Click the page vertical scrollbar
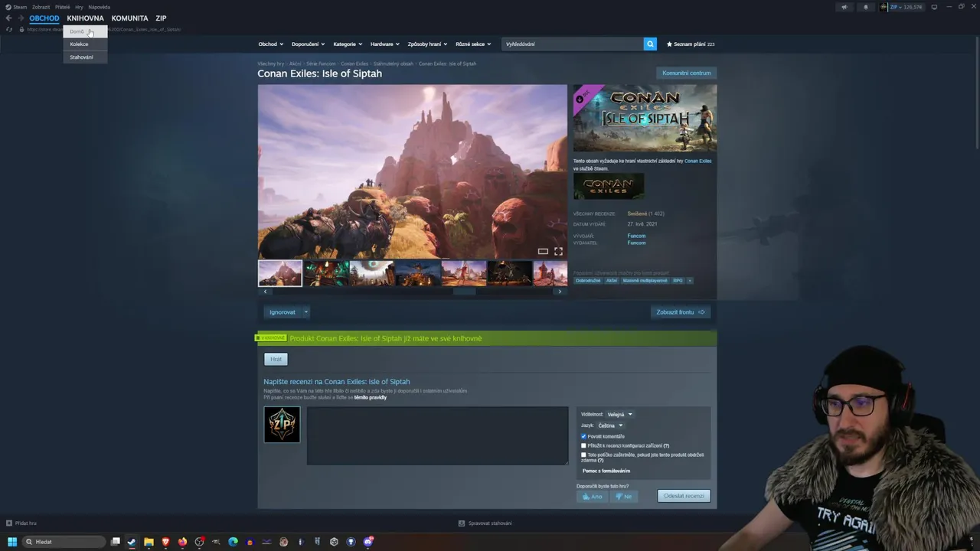The height and width of the screenshot is (551, 980). (x=975, y=92)
